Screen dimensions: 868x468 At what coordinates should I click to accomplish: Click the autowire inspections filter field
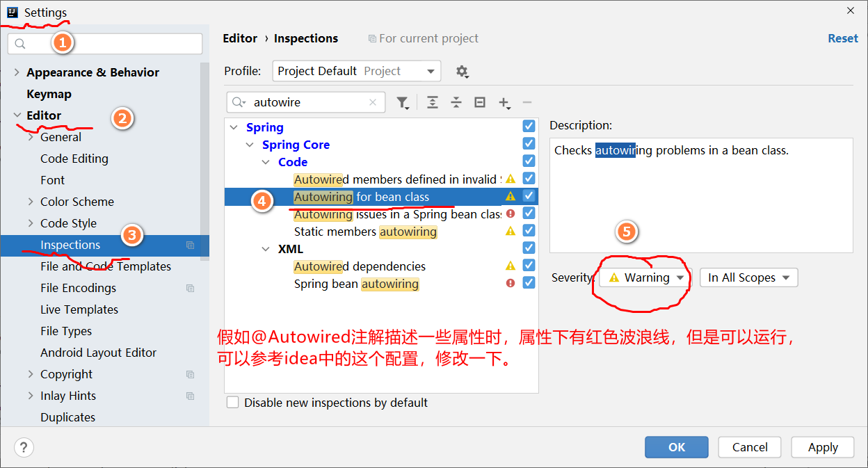[x=306, y=102]
